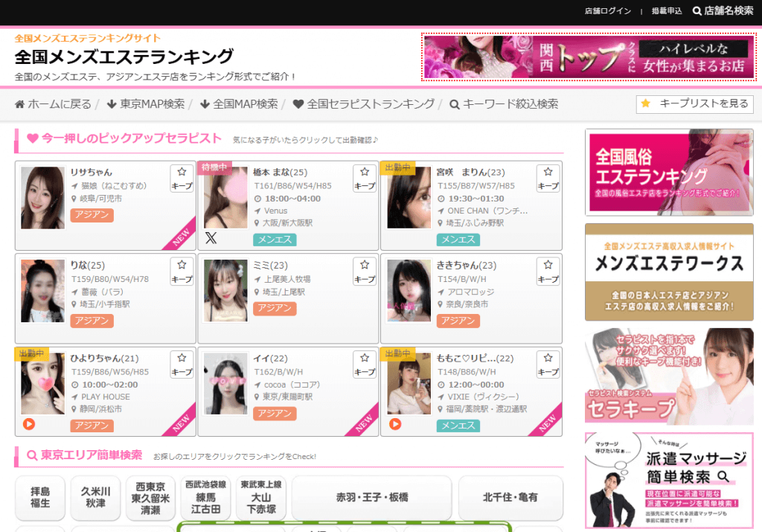Click the X (Twitter) icon on 橋本 まな card

[x=211, y=238]
